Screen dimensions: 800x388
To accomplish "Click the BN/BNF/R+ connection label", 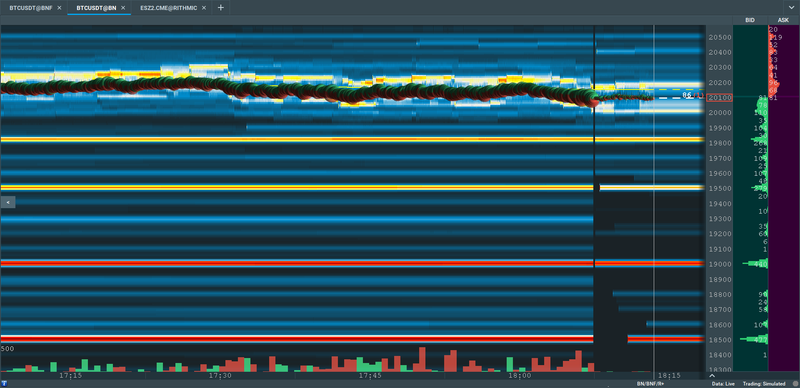I will (649, 383).
